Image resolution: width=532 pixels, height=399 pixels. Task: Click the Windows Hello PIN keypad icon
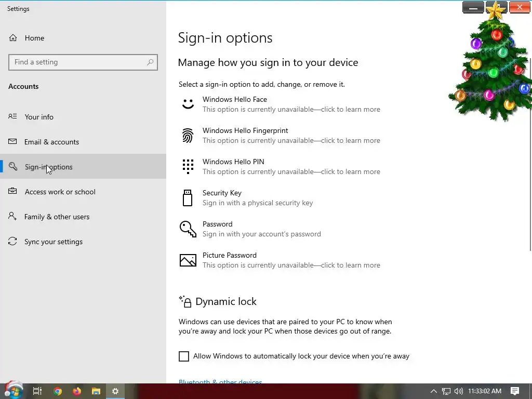(188, 167)
